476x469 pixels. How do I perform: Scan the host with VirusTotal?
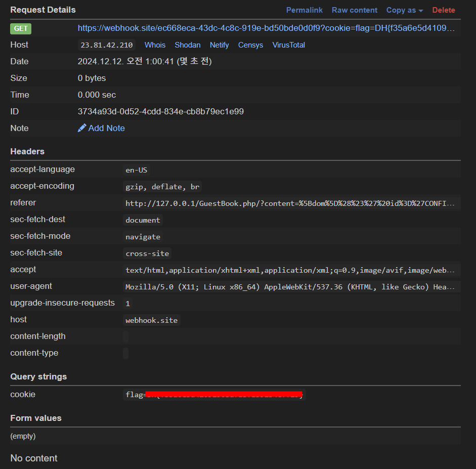(x=288, y=45)
